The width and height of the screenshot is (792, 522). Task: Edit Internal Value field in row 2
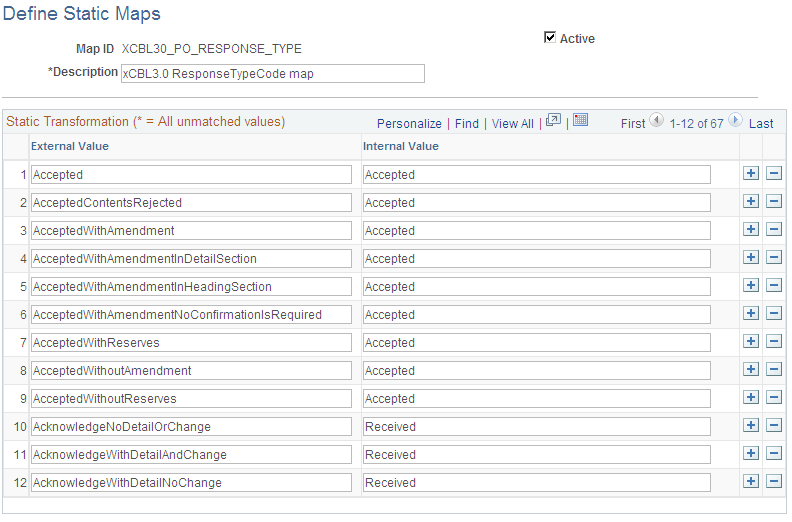(x=536, y=203)
